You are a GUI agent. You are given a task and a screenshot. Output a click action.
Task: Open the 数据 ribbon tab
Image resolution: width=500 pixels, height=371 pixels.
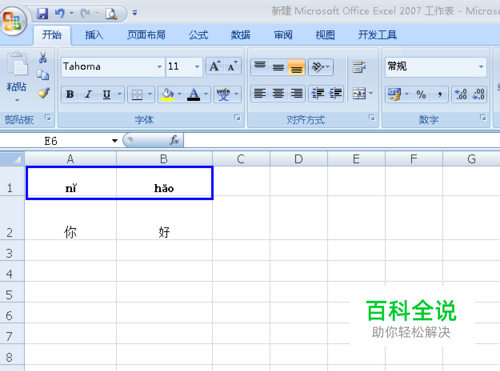click(240, 35)
